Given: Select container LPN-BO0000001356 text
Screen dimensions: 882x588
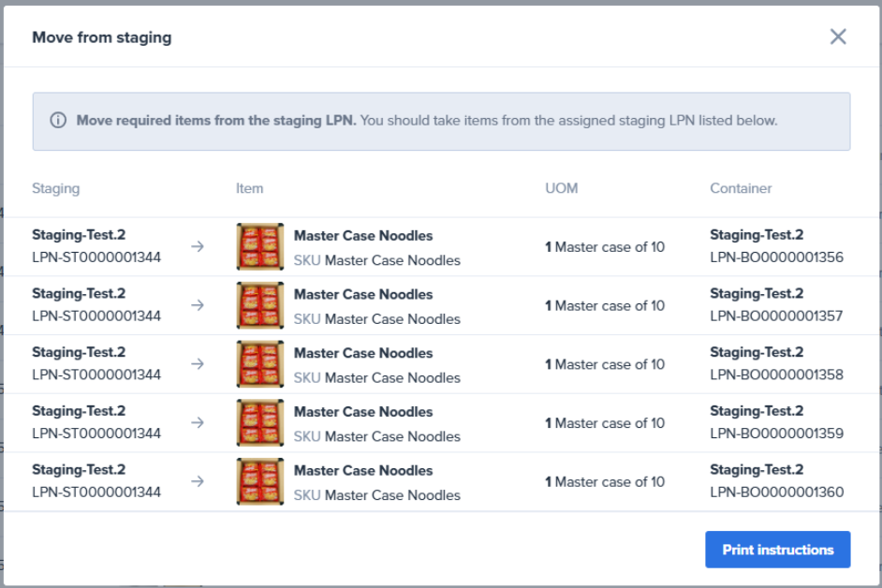Looking at the screenshot, I should [776, 257].
